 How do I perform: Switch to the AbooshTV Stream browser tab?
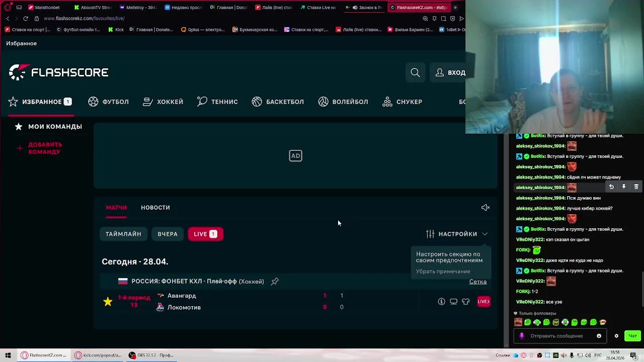point(93,8)
